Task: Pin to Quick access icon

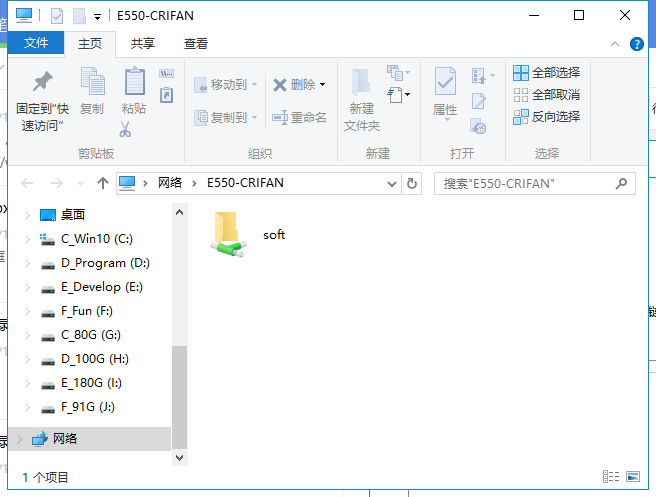Action: click(43, 82)
